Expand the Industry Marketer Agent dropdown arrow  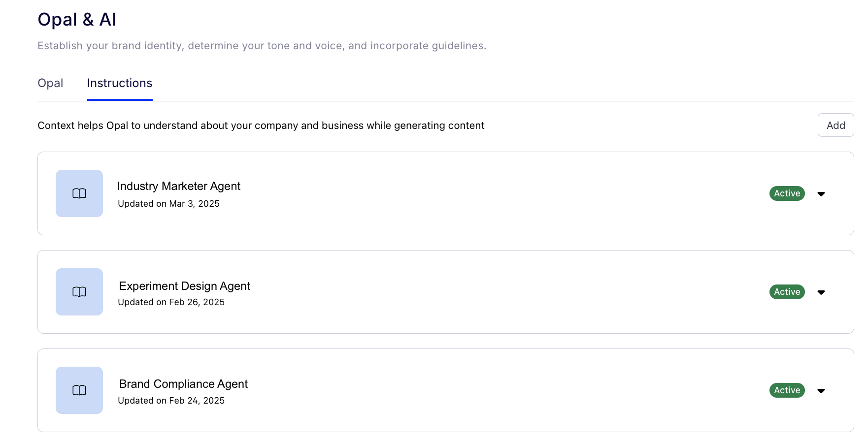pos(821,194)
